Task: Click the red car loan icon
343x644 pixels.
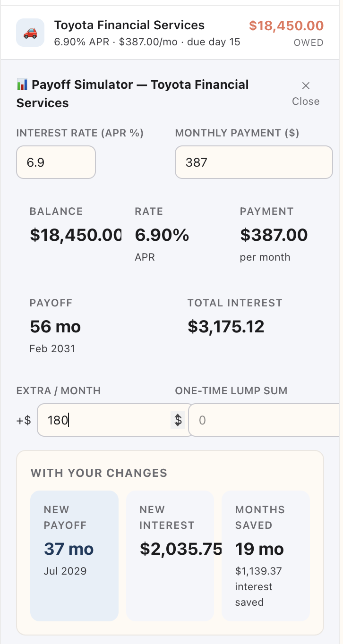Action: click(x=30, y=33)
